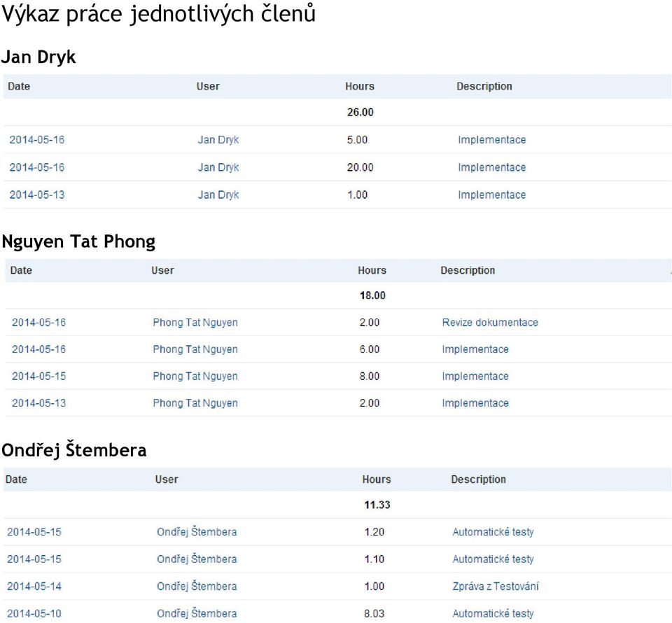
Task: Open Jan Dryk user link for 20.00 hours
Action: (218, 167)
